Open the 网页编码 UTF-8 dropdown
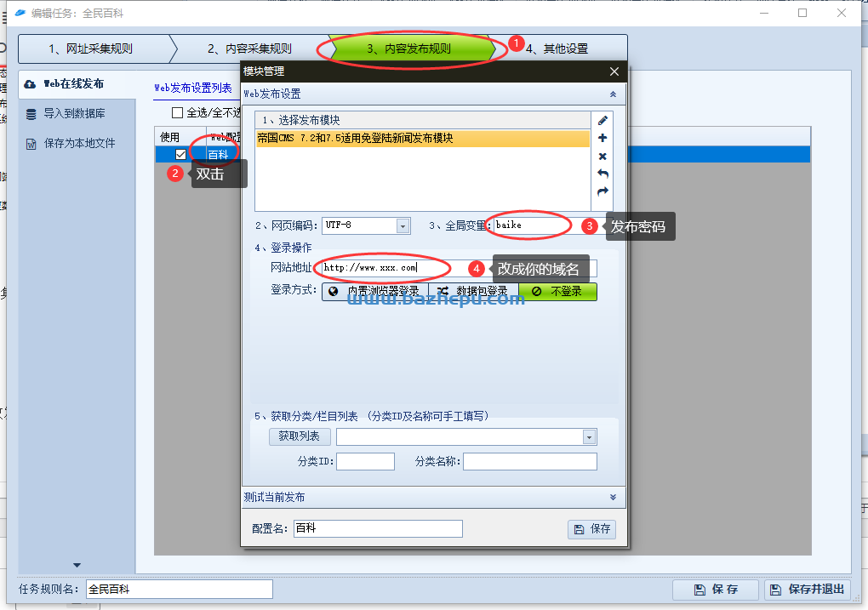Image resolution: width=868 pixels, height=610 pixels. click(403, 225)
